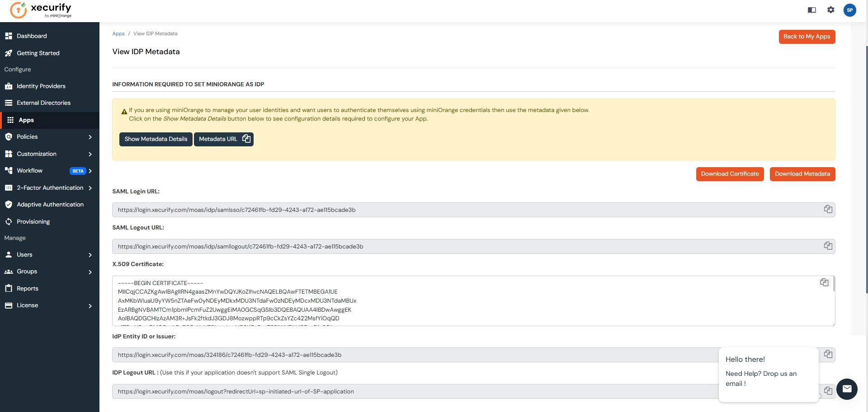Expand the 2-Factor Authentication submenu
868x412 pixels.
tap(90, 188)
